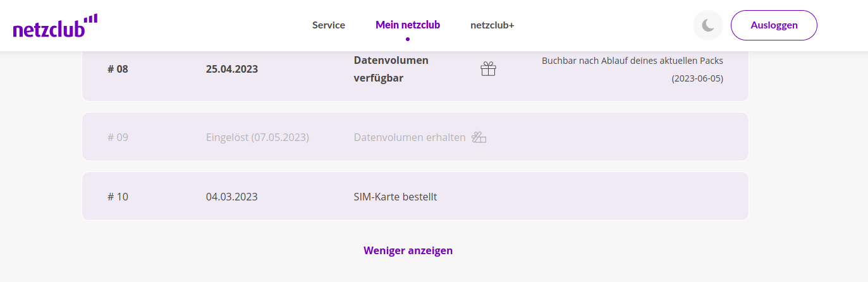Click the (2023-06-05) expiry date

pos(697,79)
